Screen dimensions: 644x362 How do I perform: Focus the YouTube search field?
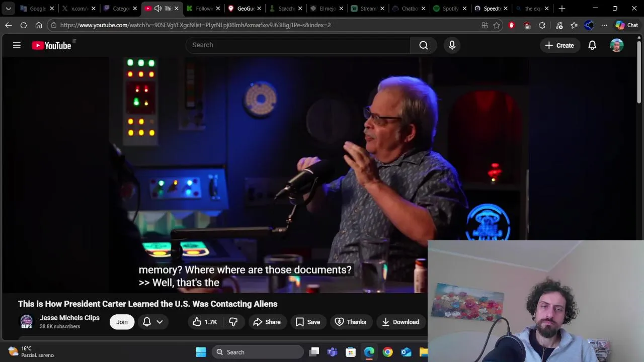click(x=298, y=45)
